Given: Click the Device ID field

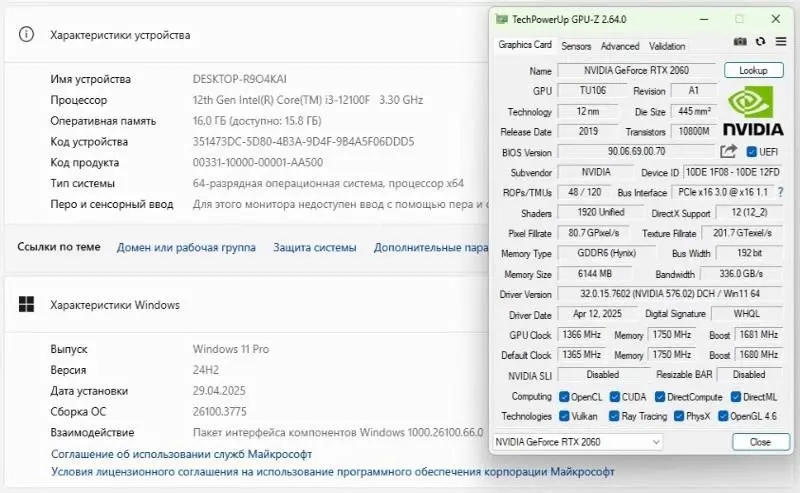Looking at the screenshot, I should coord(732,172).
